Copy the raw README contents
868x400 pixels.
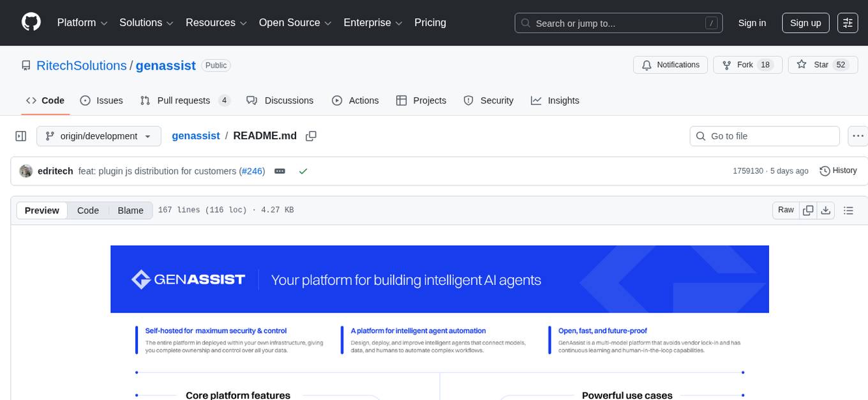click(x=808, y=210)
